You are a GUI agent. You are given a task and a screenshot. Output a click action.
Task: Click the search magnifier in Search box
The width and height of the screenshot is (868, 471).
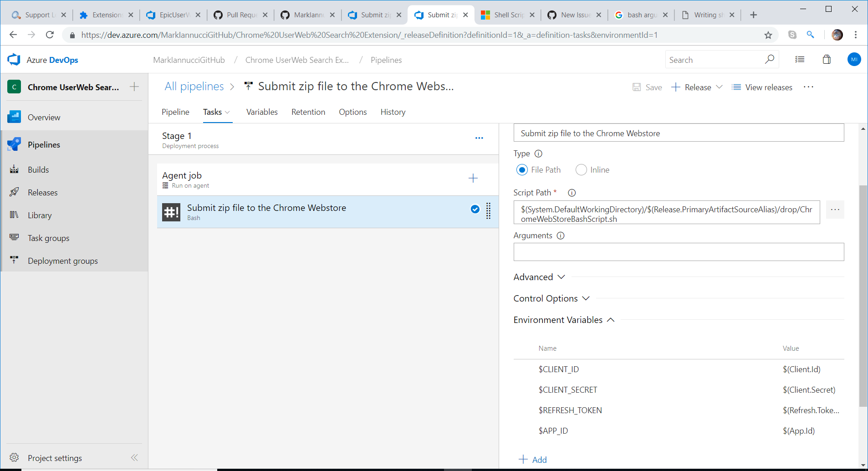(769, 60)
